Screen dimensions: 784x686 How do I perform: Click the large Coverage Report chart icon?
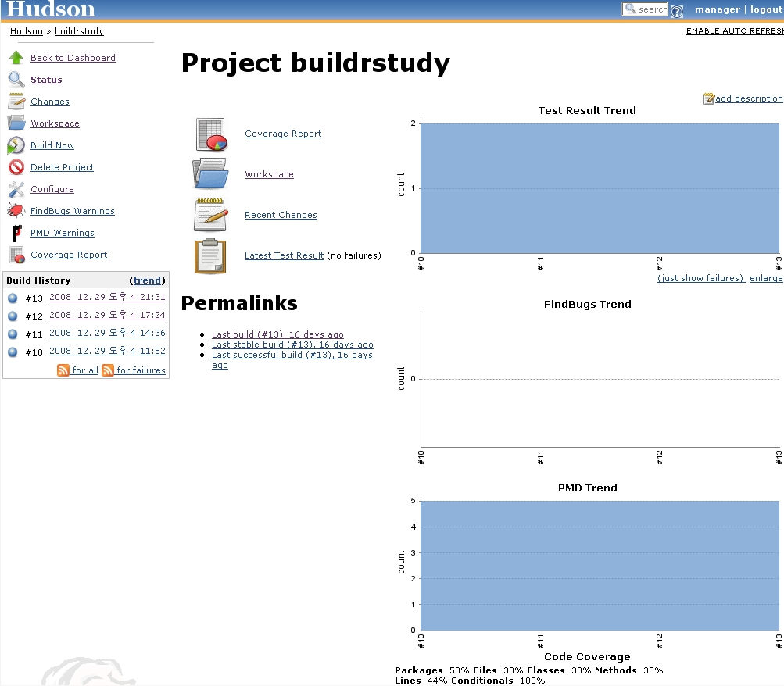(211, 134)
